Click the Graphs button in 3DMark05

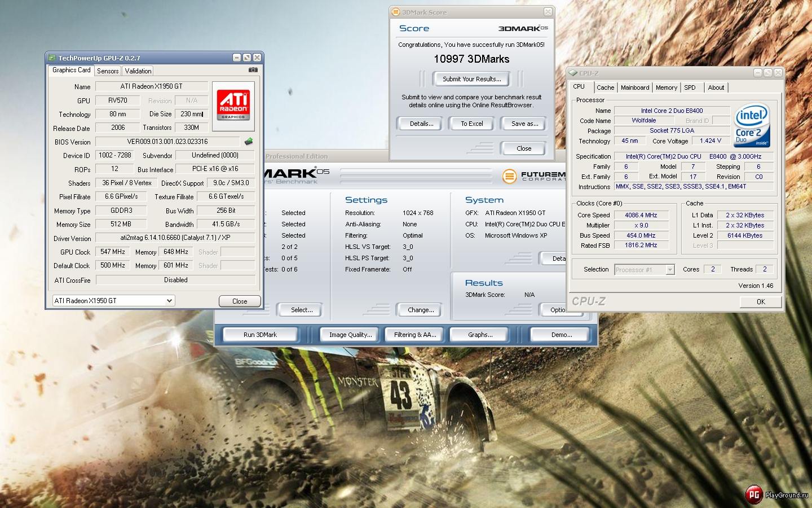point(480,335)
